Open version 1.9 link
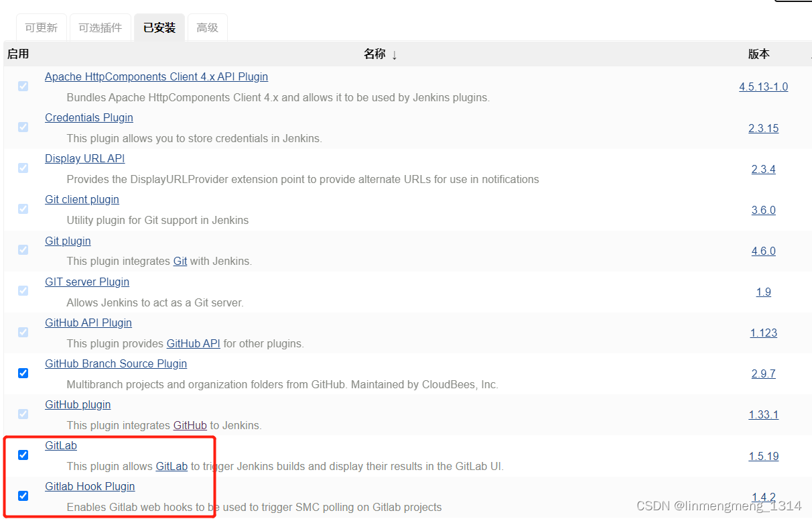Screen dimensions: 812x519 click(764, 292)
